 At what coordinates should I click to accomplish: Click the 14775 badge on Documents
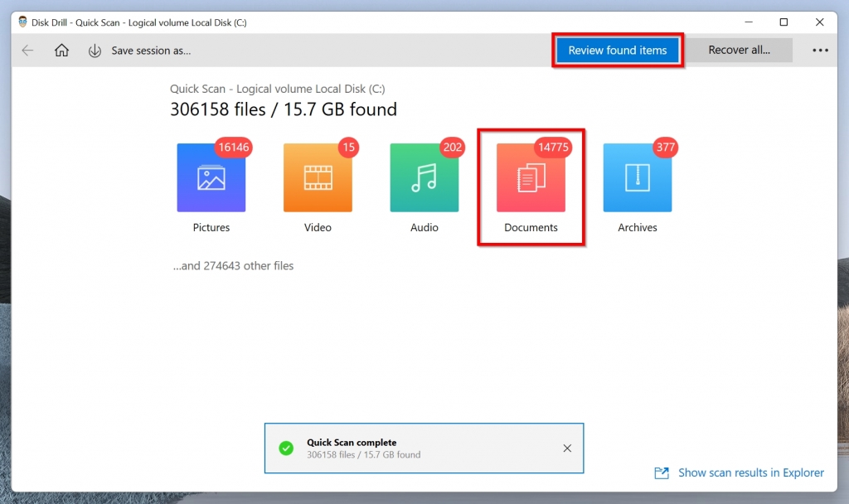553,148
